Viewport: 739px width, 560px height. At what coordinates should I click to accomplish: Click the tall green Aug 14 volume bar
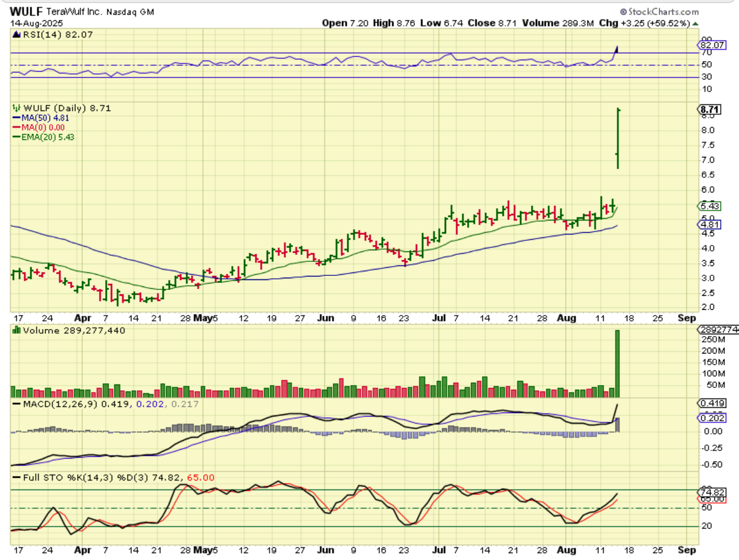[x=617, y=363]
